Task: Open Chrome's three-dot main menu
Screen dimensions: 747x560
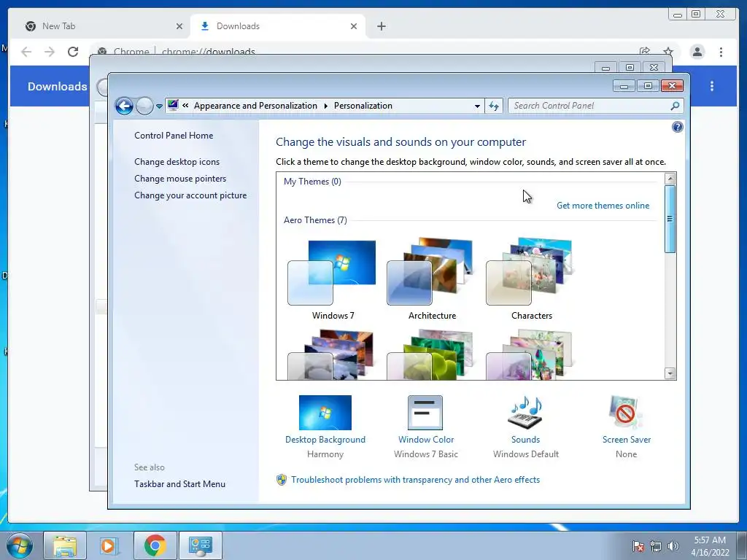Action: pyautogui.click(x=721, y=52)
